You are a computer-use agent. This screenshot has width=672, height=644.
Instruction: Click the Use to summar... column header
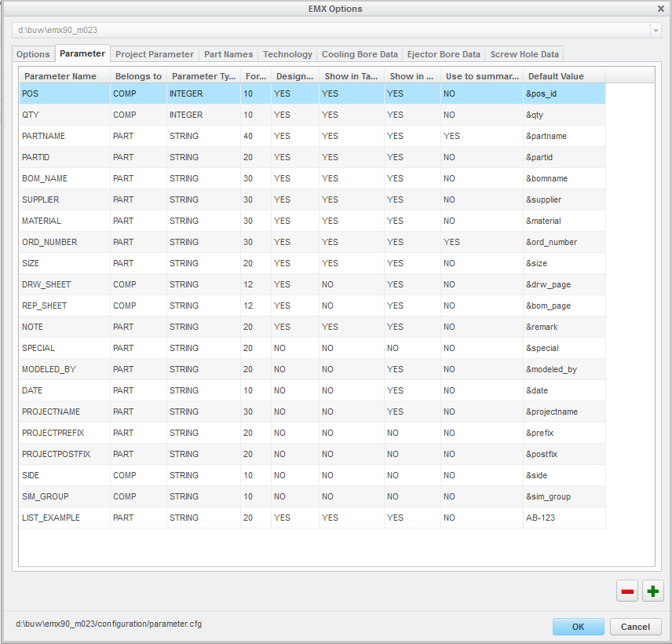(x=482, y=76)
